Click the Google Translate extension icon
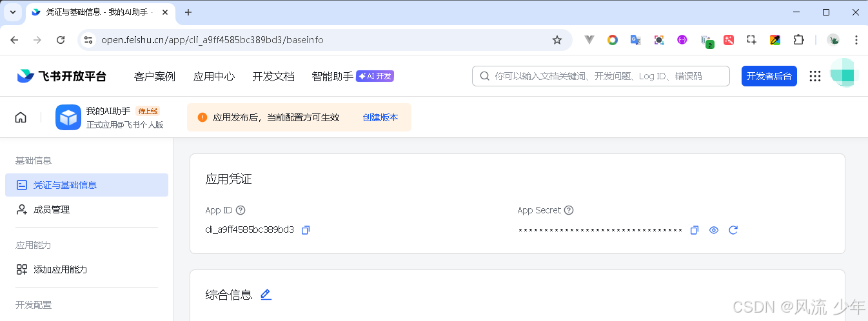 point(635,40)
